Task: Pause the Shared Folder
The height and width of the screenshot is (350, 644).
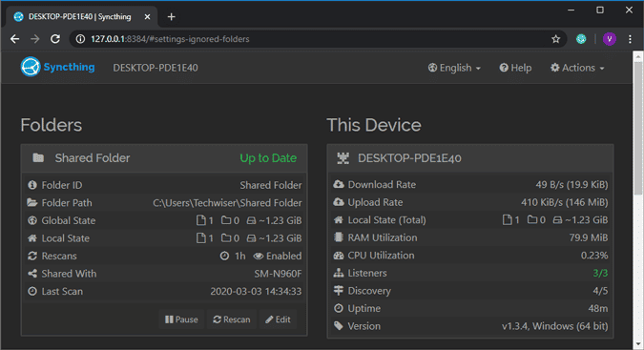Action: 181,319
